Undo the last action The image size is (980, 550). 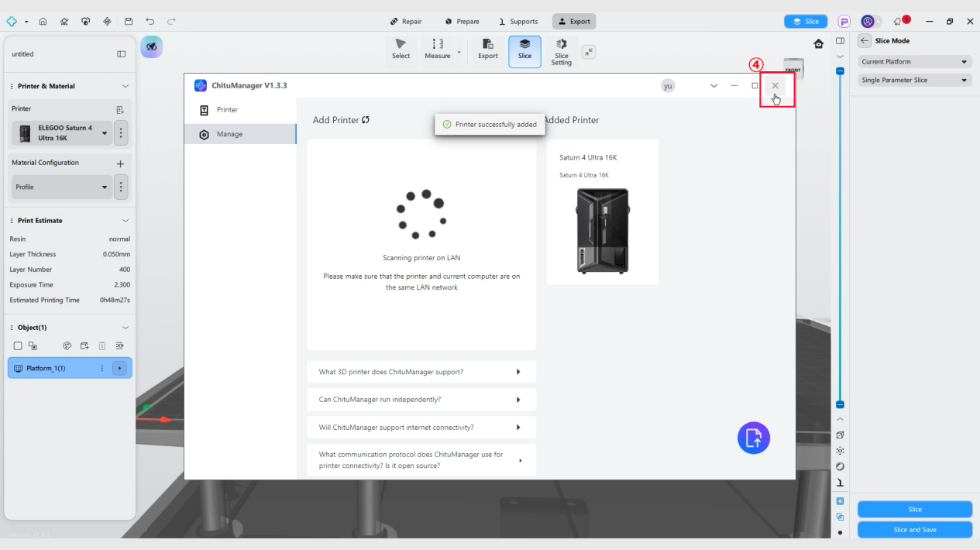click(149, 22)
